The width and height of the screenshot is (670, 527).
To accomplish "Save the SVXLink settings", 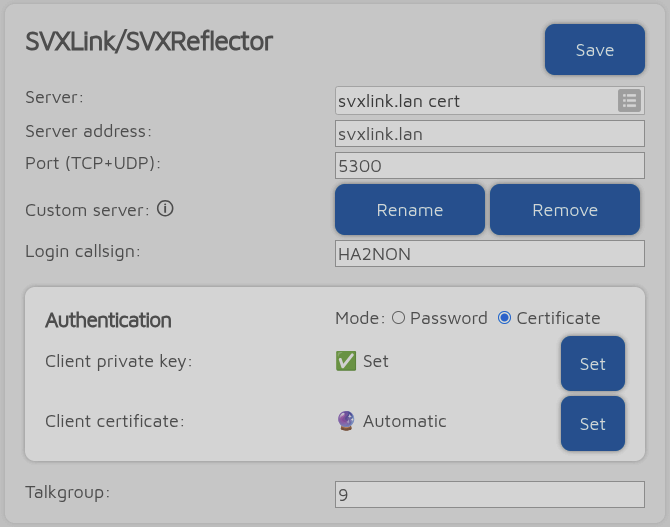I will tap(594, 50).
